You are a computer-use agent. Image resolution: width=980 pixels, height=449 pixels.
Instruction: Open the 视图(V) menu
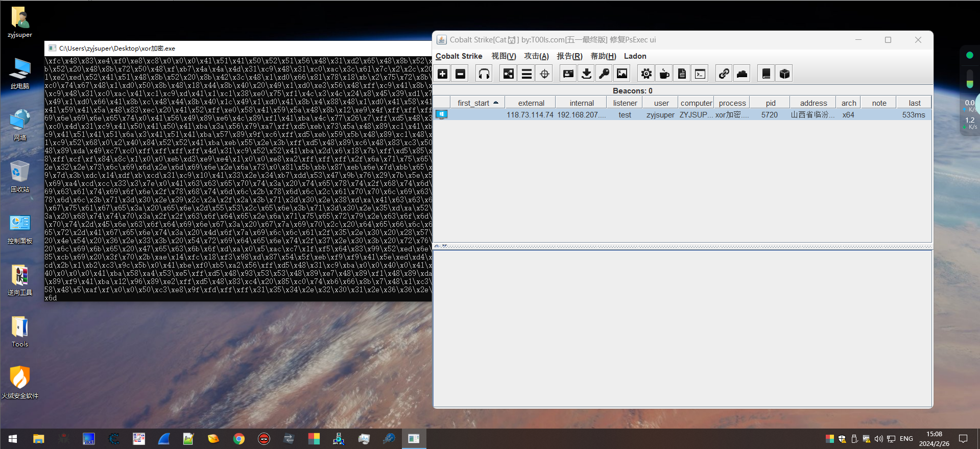(x=504, y=56)
